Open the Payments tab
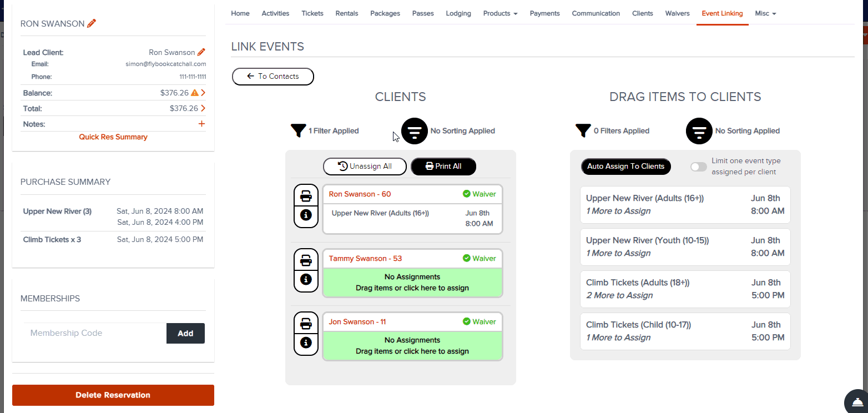Image resolution: width=868 pixels, height=413 pixels. 544,13
